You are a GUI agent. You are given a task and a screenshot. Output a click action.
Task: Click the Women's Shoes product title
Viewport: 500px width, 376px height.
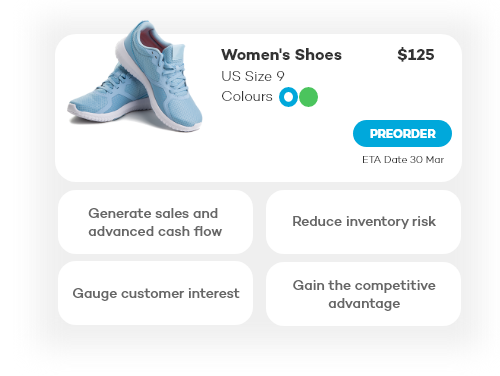coord(281,55)
